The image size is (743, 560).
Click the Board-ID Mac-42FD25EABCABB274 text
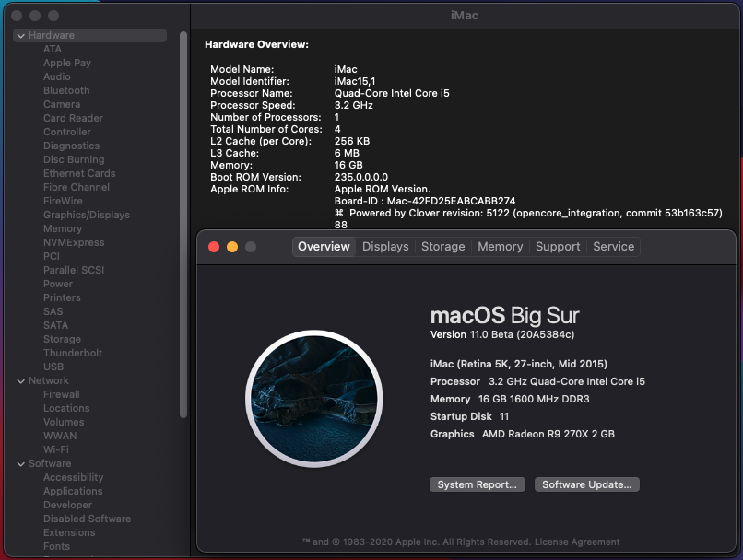425,201
